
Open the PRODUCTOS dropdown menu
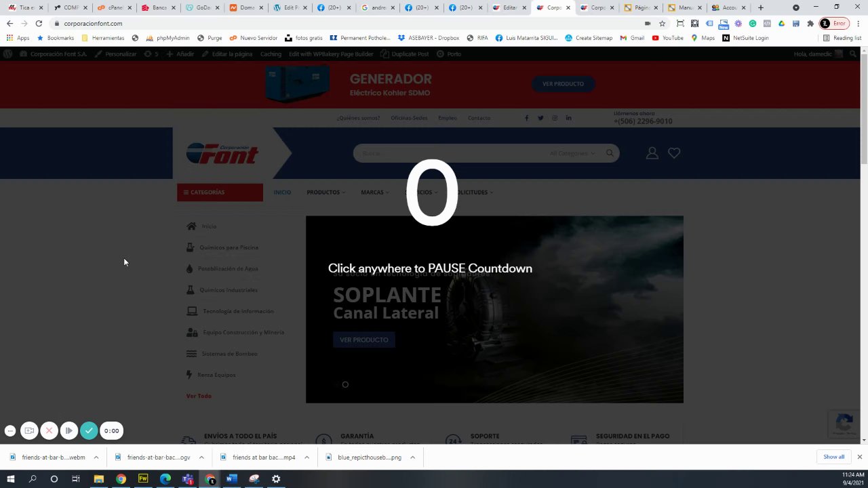click(x=325, y=192)
